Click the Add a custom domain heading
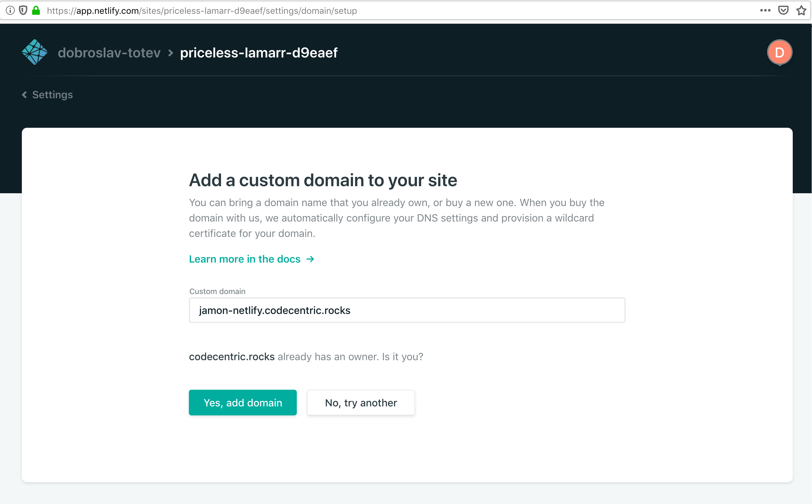This screenshot has height=504, width=812. point(323,180)
